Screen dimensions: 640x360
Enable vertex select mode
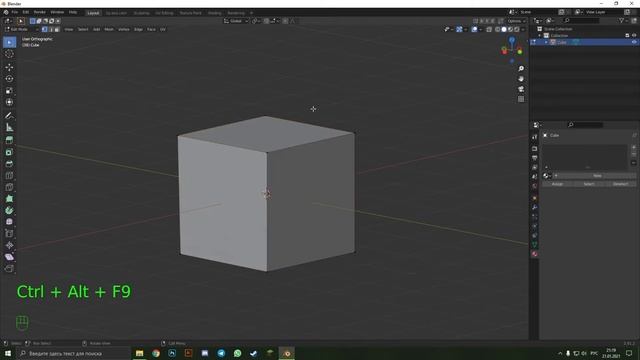coord(44,29)
